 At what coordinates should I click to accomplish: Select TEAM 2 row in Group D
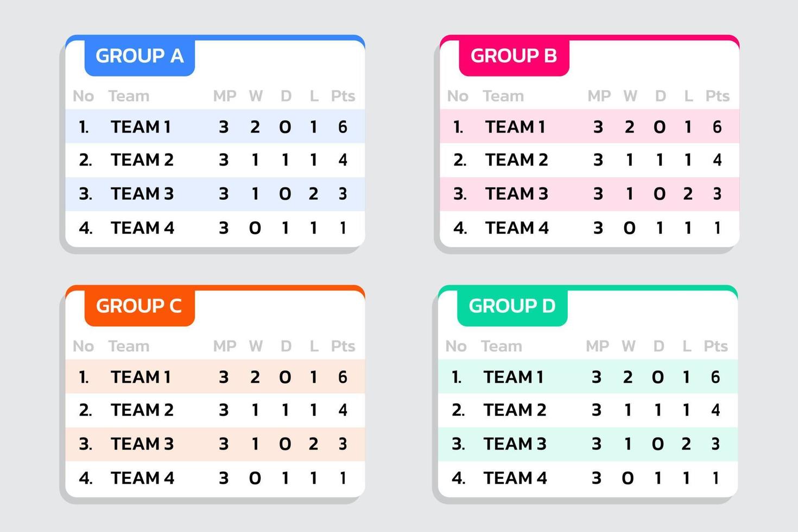[588, 410]
